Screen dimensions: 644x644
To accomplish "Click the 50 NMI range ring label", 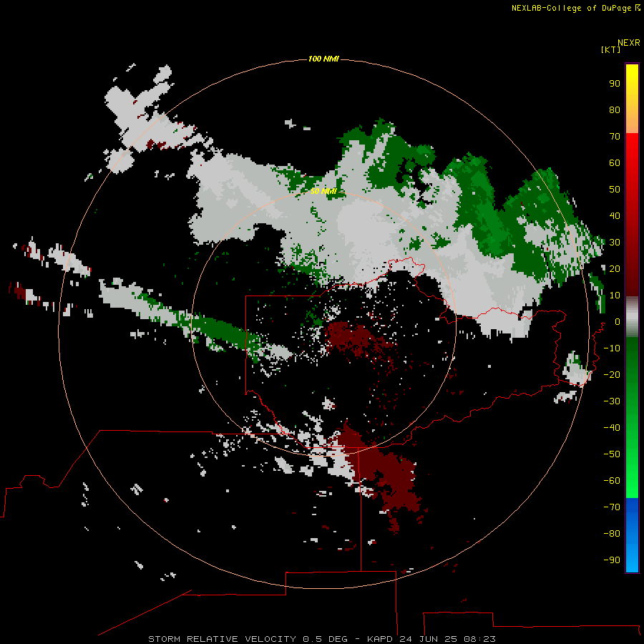I will point(323,191).
